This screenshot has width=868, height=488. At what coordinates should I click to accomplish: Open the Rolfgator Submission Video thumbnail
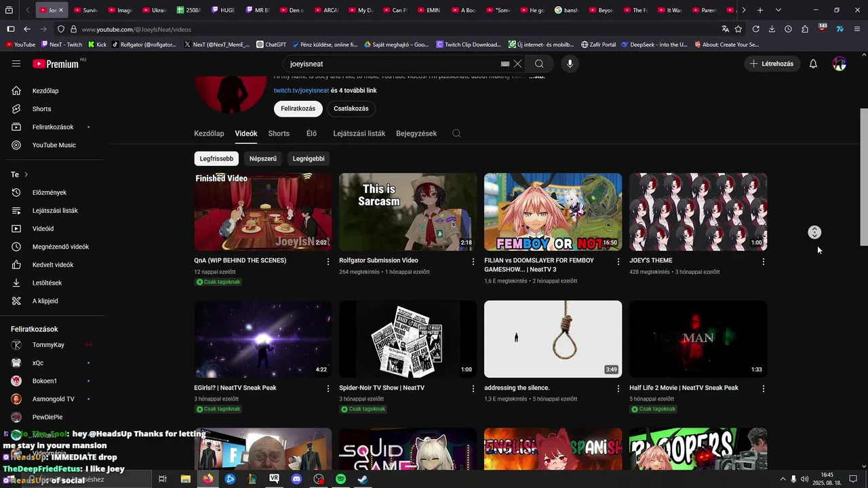point(408,211)
